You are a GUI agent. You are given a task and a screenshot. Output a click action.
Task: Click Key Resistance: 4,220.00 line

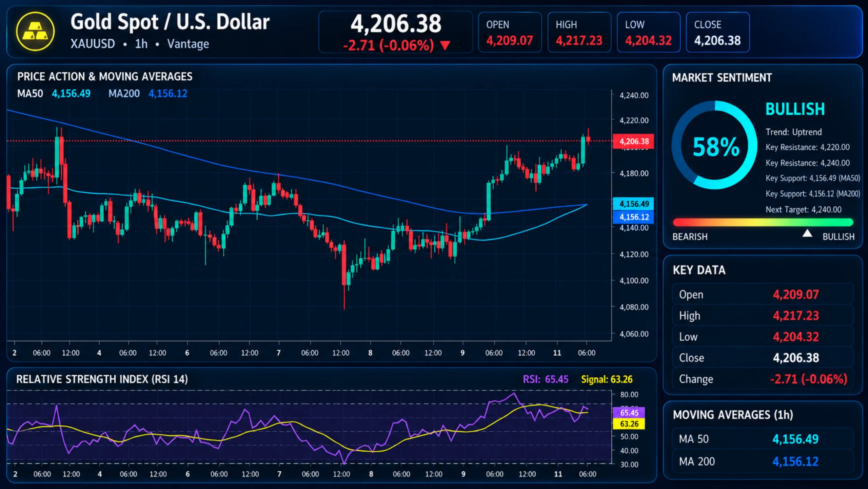[x=807, y=147]
